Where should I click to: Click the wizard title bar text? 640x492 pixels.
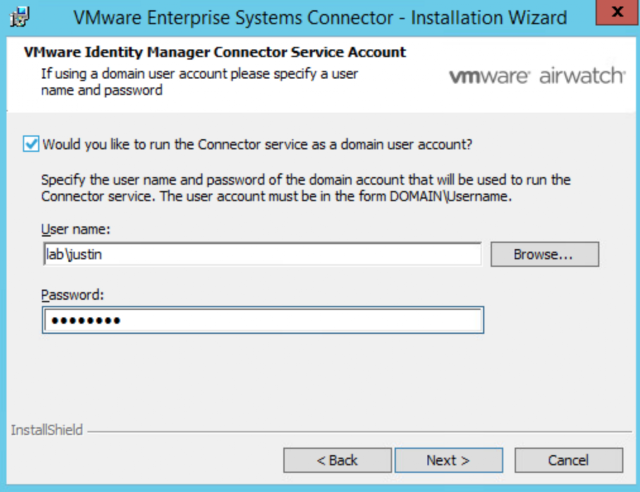click(320, 18)
